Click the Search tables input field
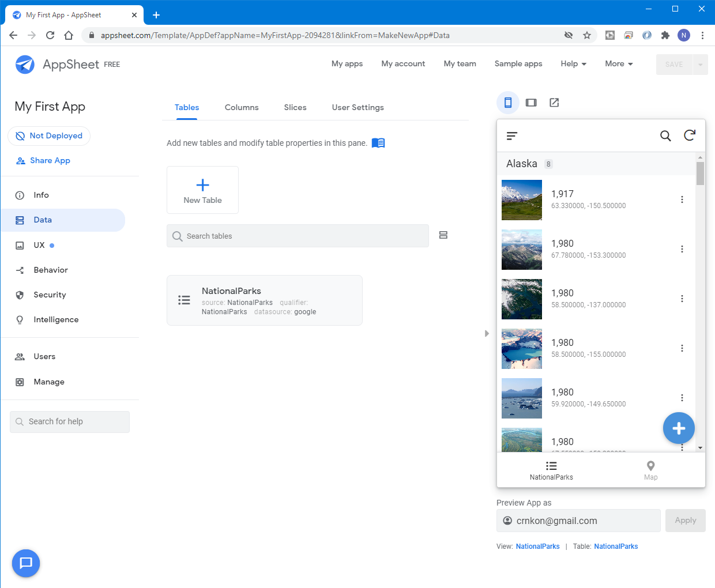715x588 pixels. pyautogui.click(x=298, y=236)
